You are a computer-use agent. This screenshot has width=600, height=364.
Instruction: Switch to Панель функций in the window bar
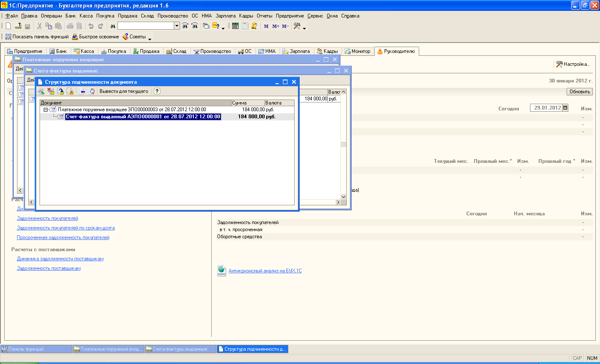point(37,349)
